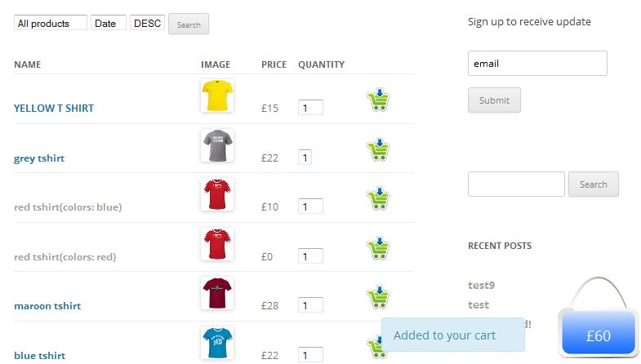Open the YELLOW T SHIRT product link
Viewport: 641px width, 364px height.
pyautogui.click(x=54, y=109)
